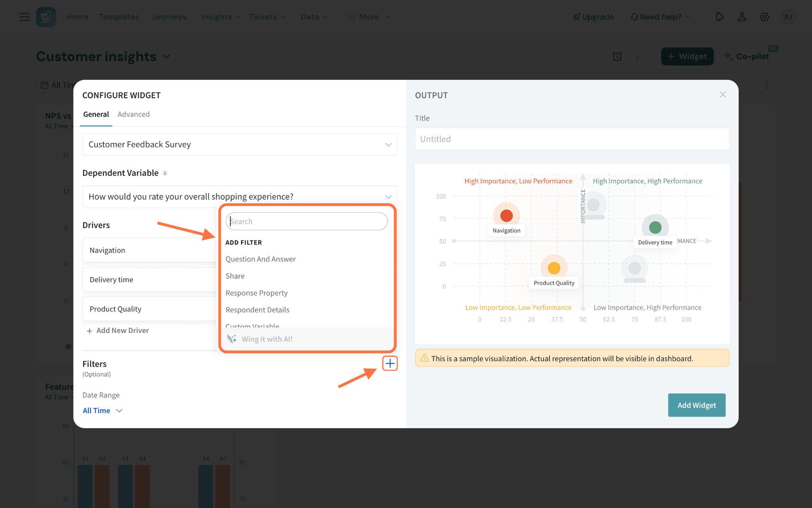
Task: Click the Wing it with AI icon
Action: pyautogui.click(x=232, y=339)
